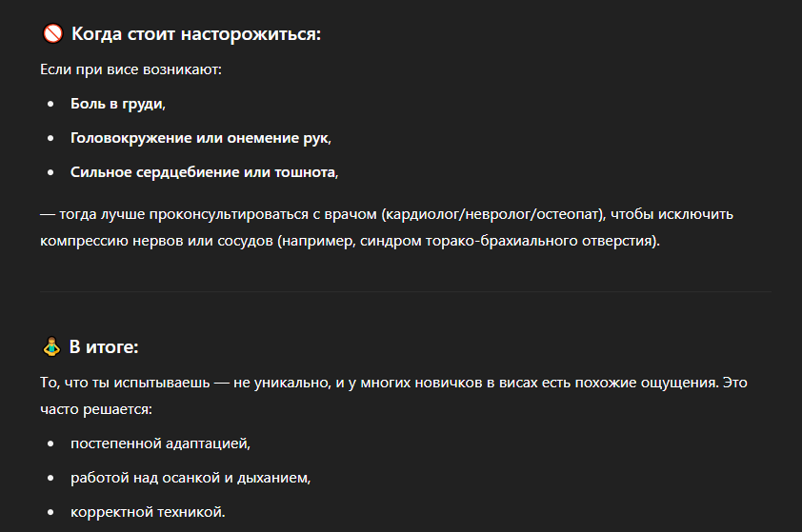Viewport: 802px width, 532px height.
Task: Select the text 'Если при висе возникают:'
Action: pyautogui.click(x=130, y=69)
